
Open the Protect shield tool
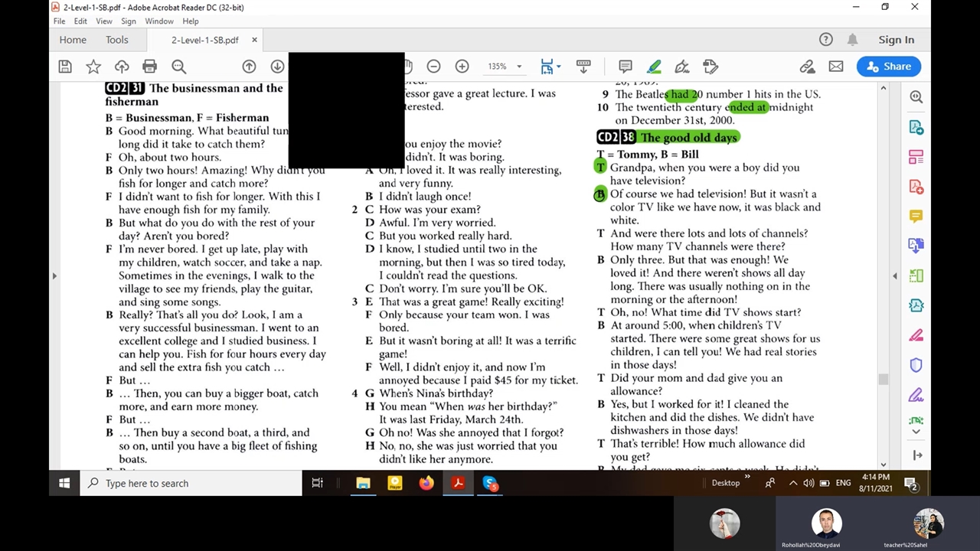click(x=916, y=366)
